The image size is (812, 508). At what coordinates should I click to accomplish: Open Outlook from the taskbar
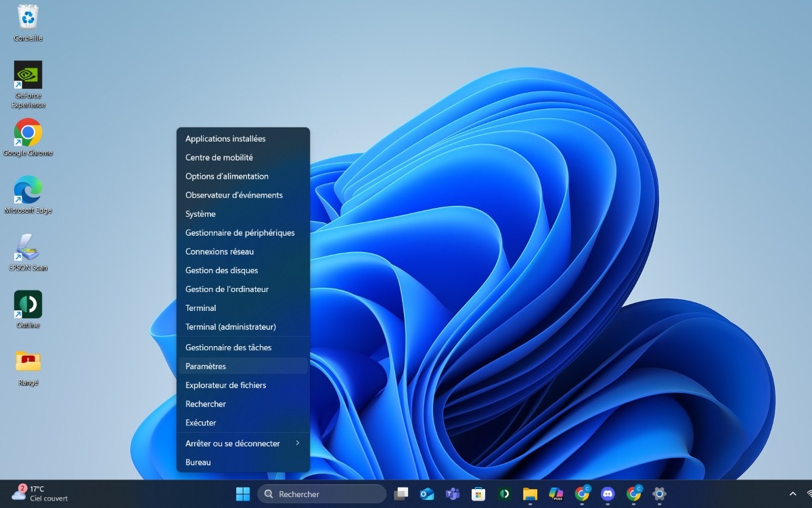(426, 494)
